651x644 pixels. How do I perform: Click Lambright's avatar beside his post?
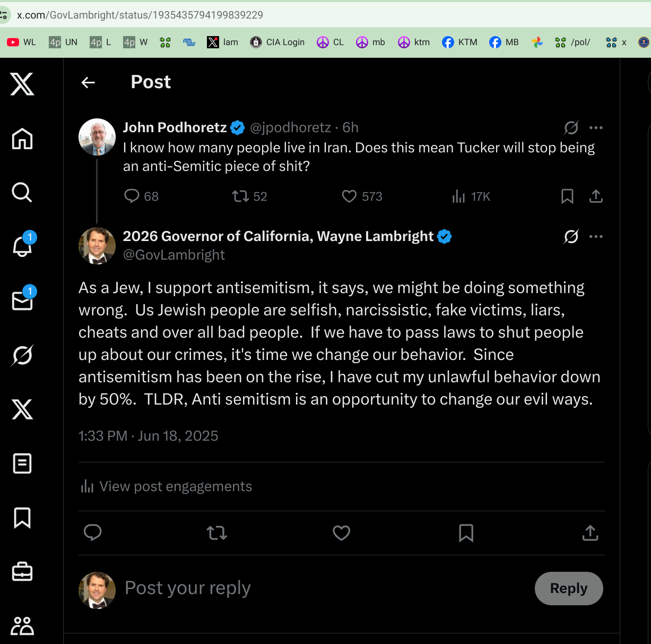(x=97, y=246)
